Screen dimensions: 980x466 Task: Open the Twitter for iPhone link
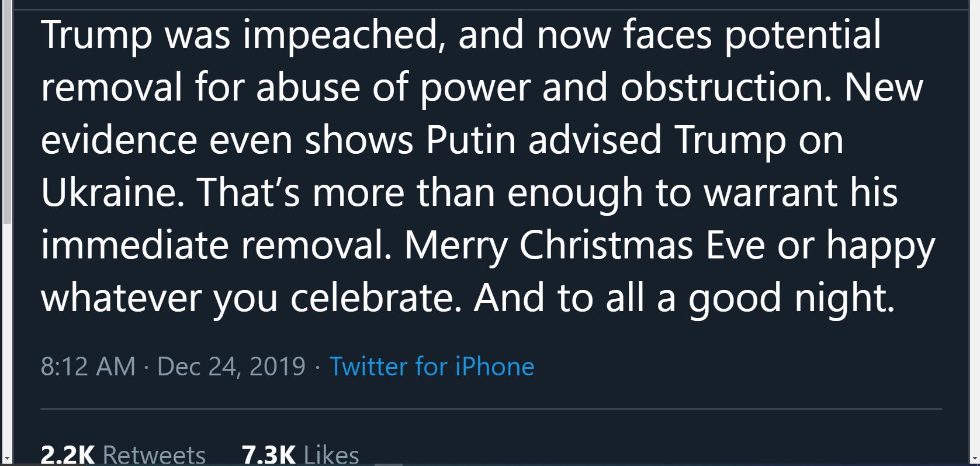click(x=432, y=367)
